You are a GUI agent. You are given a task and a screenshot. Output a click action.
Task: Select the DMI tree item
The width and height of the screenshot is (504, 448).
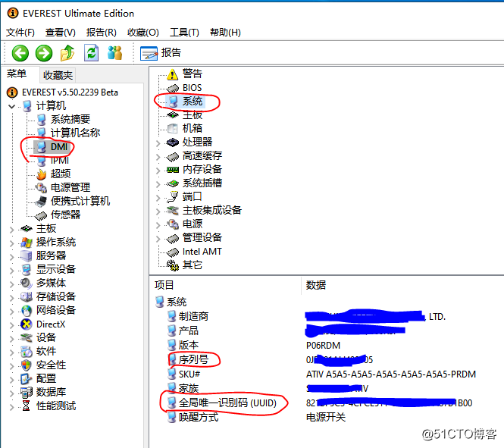click(x=59, y=147)
